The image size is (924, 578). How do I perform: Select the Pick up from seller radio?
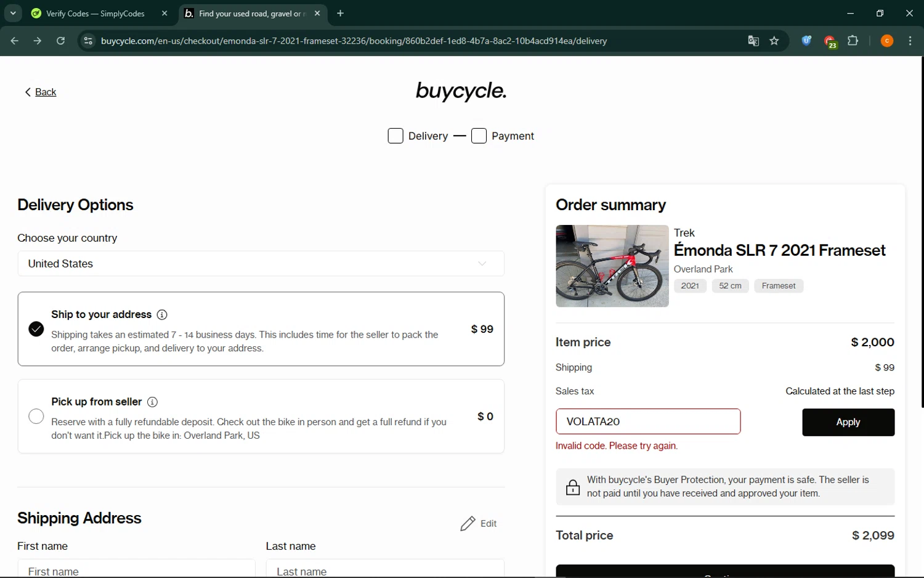[x=36, y=417]
